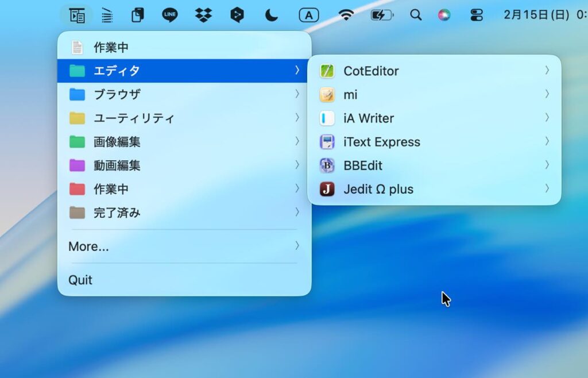Choose Quit from the launcher menu
This screenshot has height=378, width=588.
pyautogui.click(x=80, y=280)
